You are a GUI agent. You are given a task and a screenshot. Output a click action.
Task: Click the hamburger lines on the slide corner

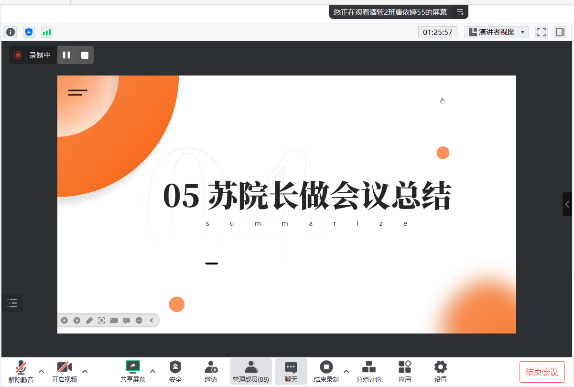78,92
